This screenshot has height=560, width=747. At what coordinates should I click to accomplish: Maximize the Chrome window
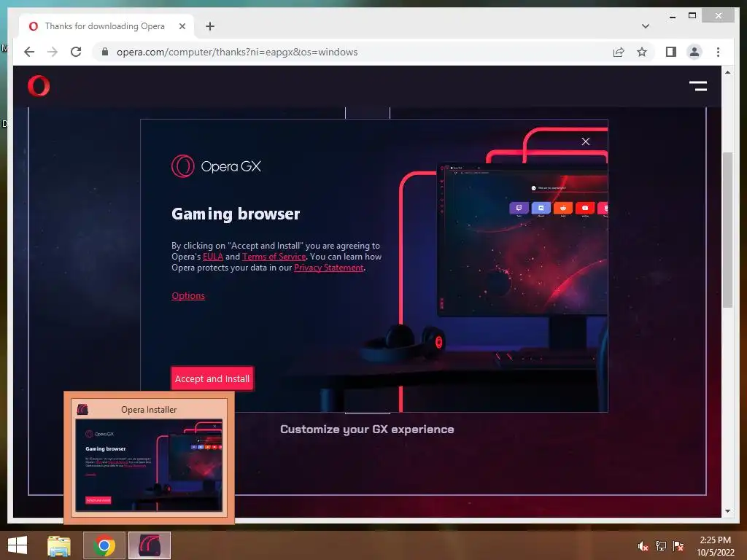pyautogui.click(x=692, y=16)
